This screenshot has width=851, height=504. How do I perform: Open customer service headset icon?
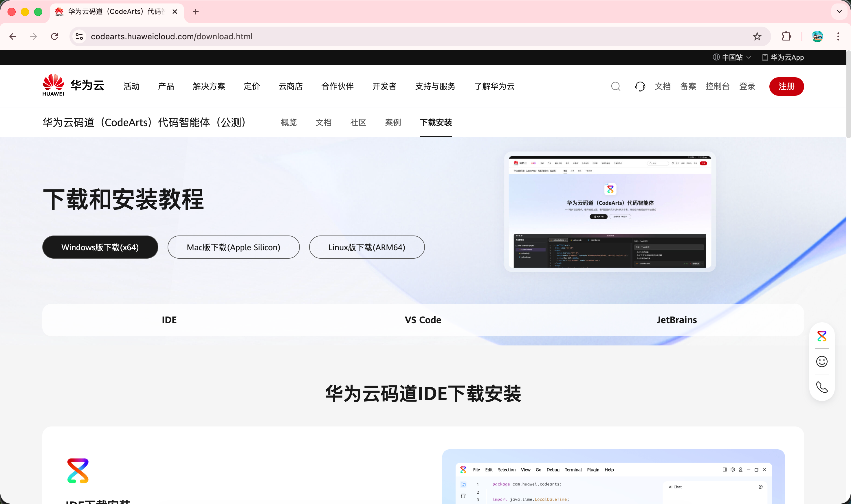click(x=640, y=86)
